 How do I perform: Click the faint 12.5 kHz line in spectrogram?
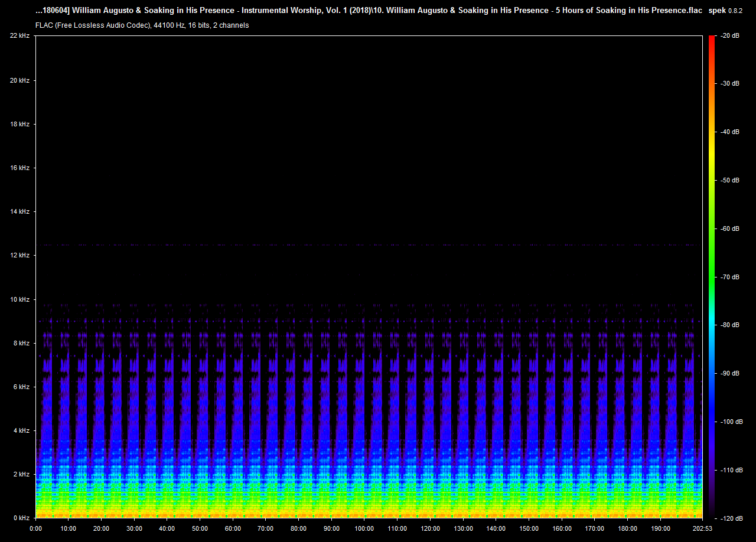tap(369, 244)
